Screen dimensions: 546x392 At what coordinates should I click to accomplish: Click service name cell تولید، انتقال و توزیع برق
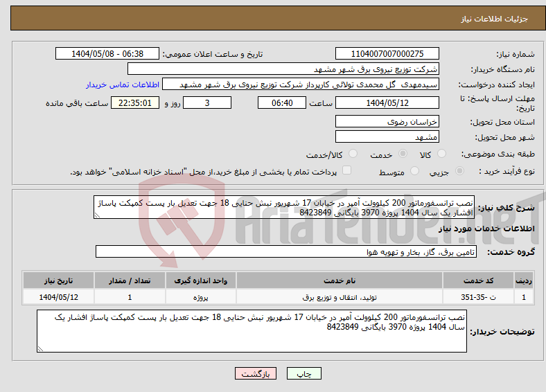[x=339, y=297]
